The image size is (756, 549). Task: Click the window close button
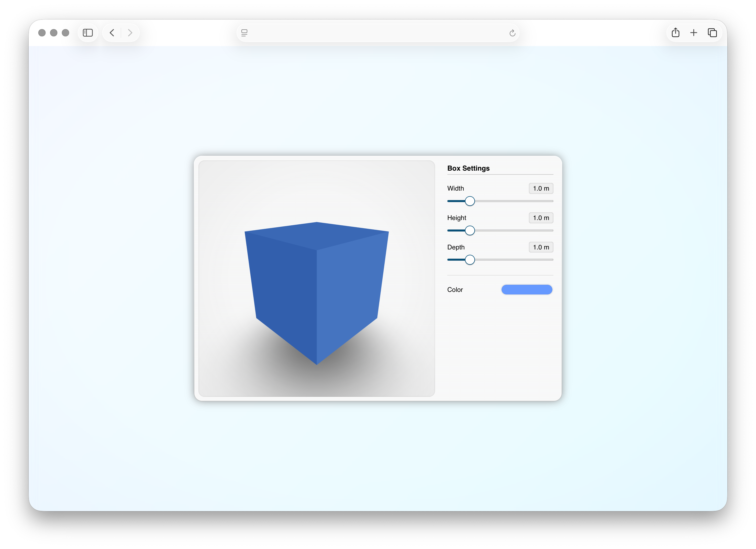(42, 33)
